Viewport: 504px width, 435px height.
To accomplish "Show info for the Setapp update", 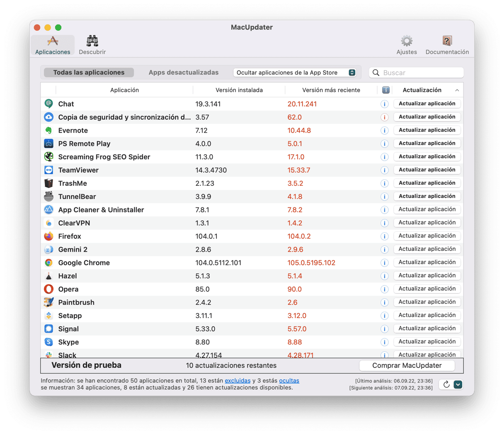I will point(385,316).
